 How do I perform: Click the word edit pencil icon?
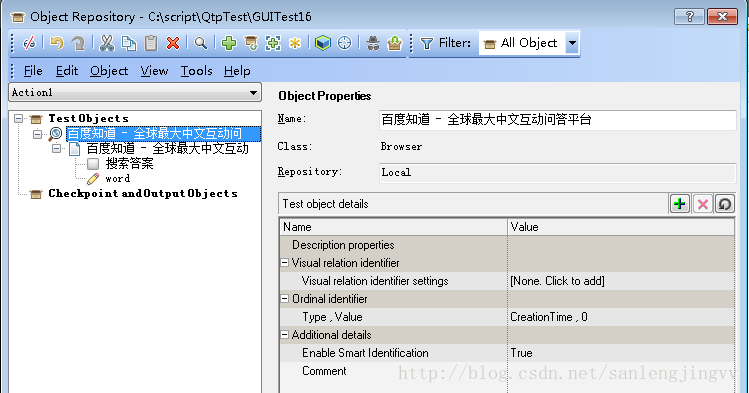[93, 179]
